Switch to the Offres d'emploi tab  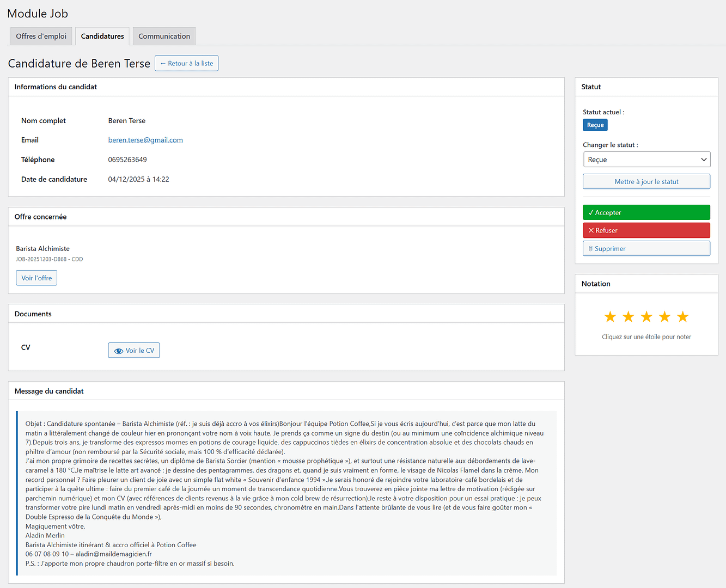click(x=41, y=36)
